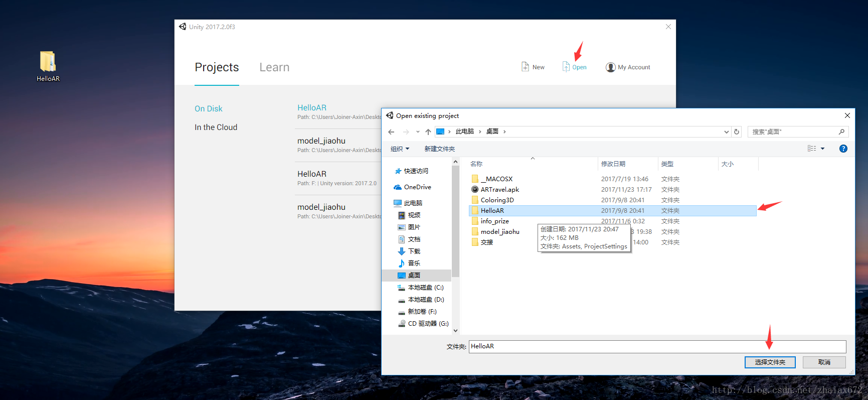Open the view options dropdown arrow
Screen dimensions: 868x400
pos(823,149)
